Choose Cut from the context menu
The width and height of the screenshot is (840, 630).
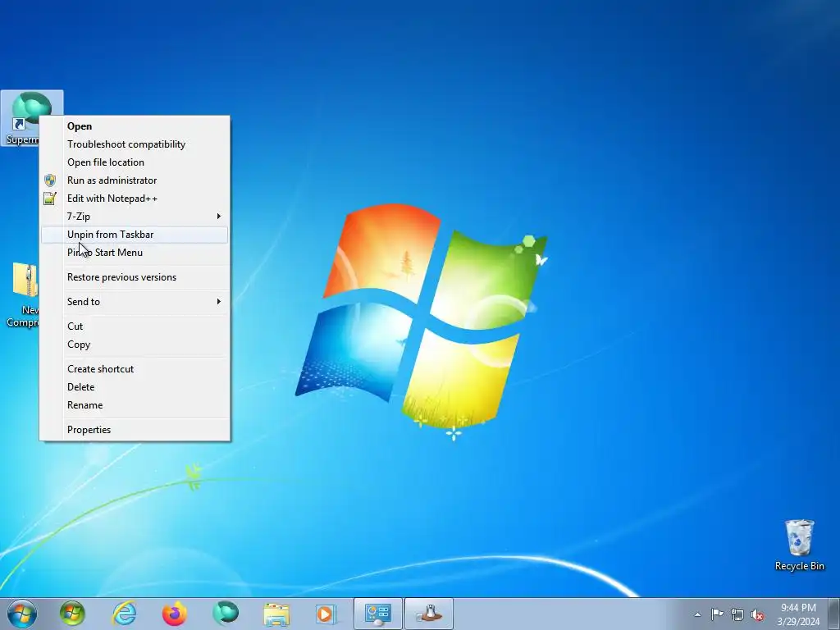pyautogui.click(x=135, y=326)
